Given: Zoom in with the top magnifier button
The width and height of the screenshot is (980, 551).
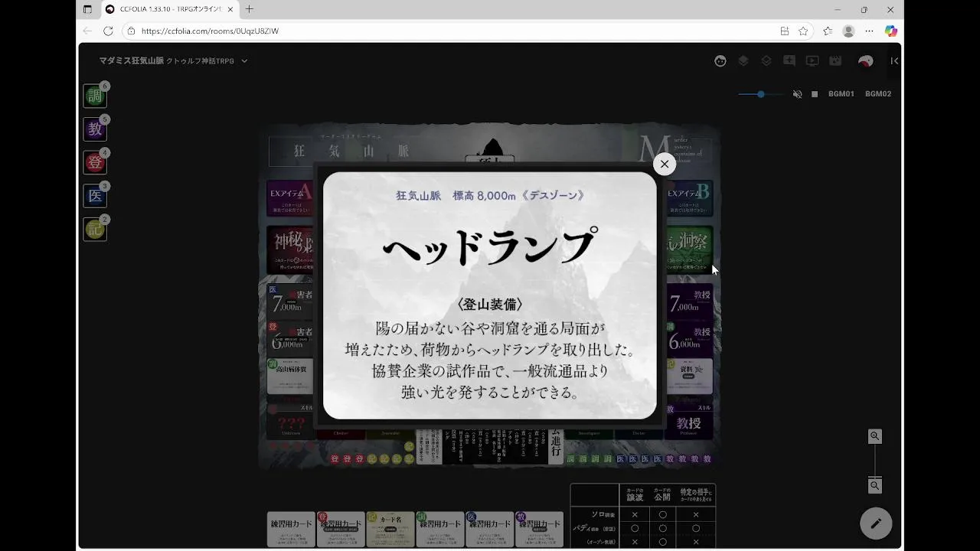Looking at the screenshot, I should click(x=875, y=436).
